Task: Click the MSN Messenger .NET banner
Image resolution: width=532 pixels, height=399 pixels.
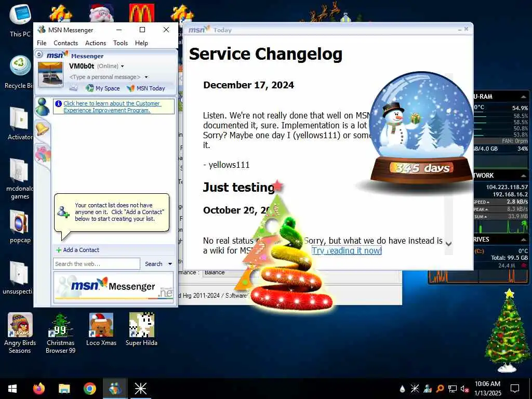Action: 114,287
